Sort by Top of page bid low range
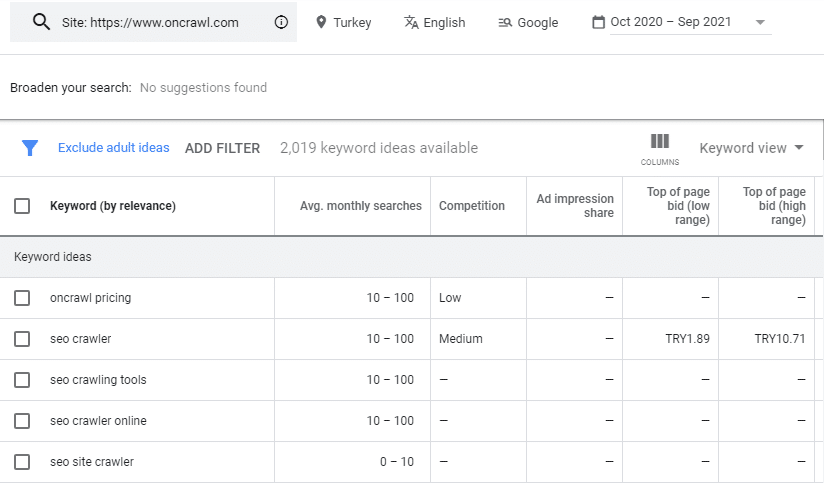The width and height of the screenshot is (824, 483). [x=678, y=205]
